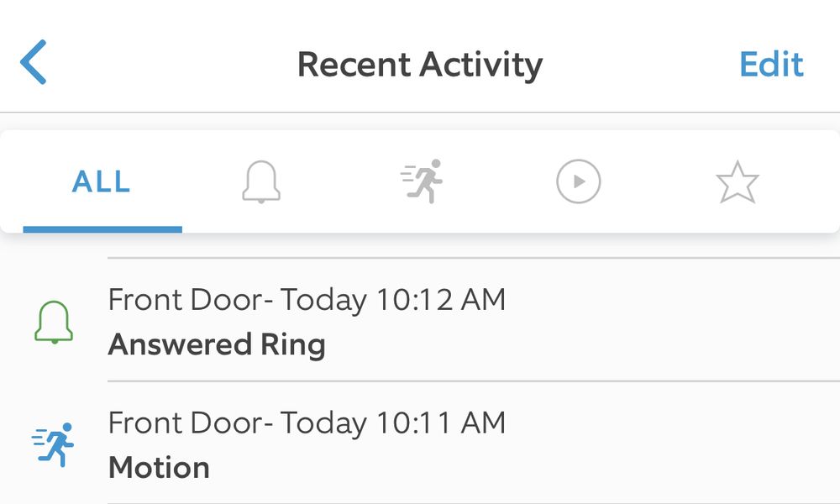
Task: Click the bold 'Motion' label
Action: (159, 468)
